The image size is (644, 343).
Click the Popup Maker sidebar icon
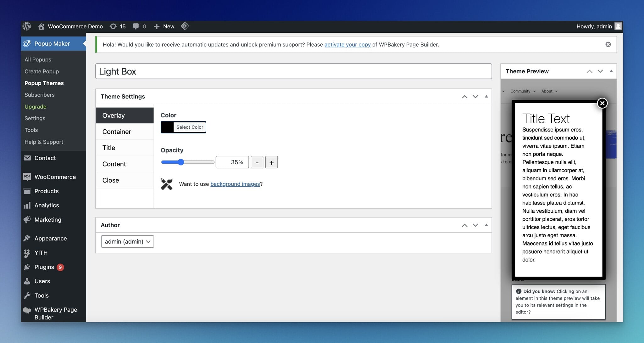27,43
